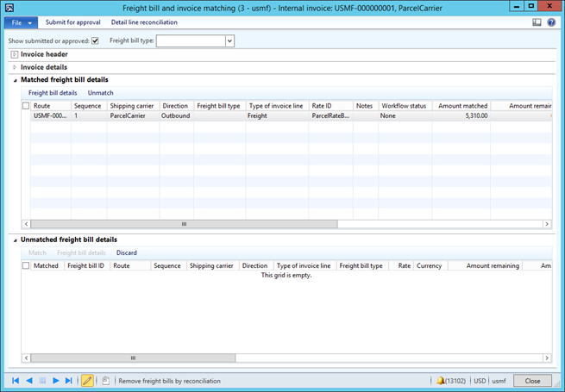565x392 pixels.
Task: Go to the next record
Action: coord(56,380)
